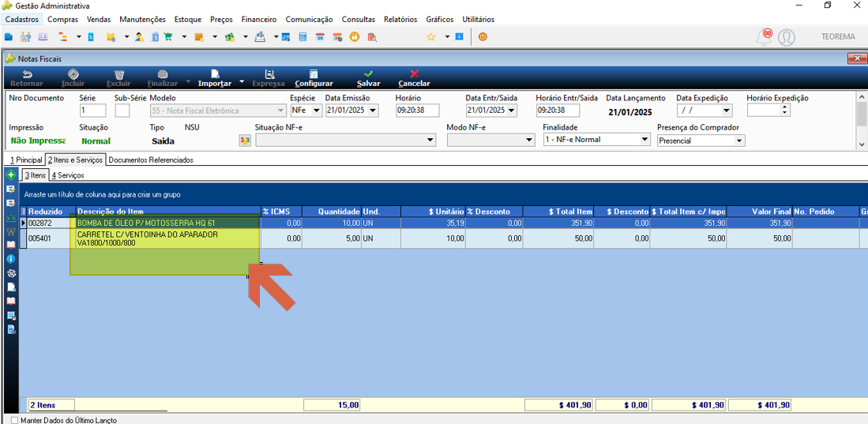Click the orange power logout icon

point(482,37)
